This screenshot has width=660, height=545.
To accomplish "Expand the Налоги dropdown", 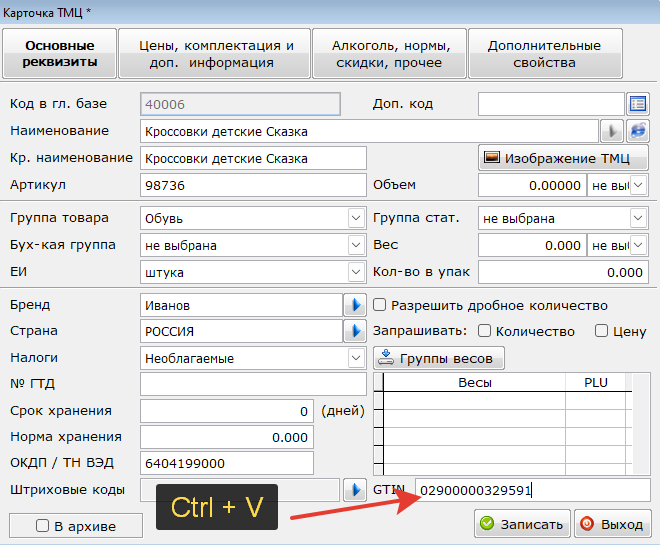I will tap(356, 358).
